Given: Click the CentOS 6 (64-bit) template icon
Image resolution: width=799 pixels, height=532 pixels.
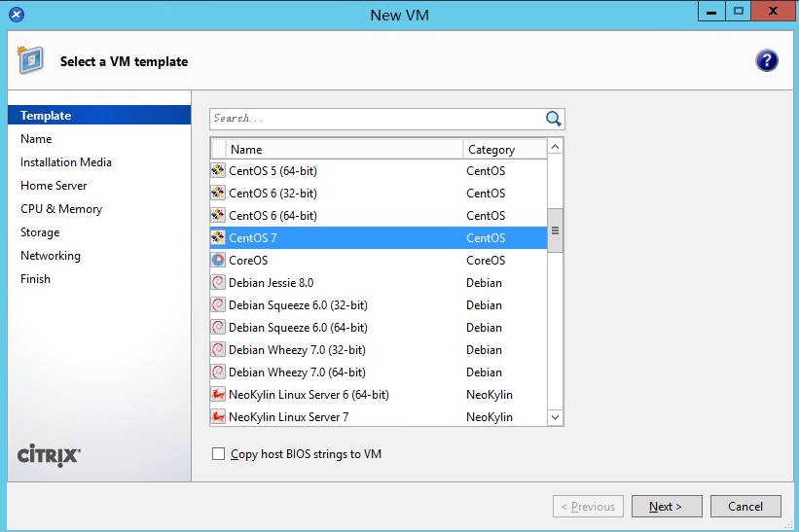Looking at the screenshot, I should (218, 215).
